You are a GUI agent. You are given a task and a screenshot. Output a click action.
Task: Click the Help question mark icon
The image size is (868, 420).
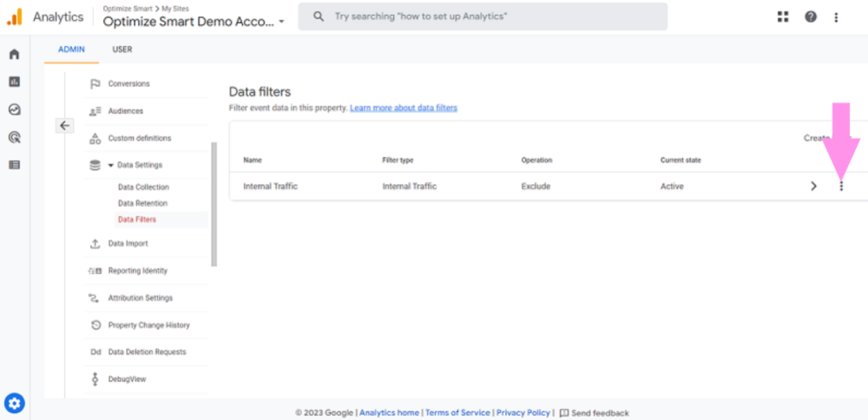point(810,16)
